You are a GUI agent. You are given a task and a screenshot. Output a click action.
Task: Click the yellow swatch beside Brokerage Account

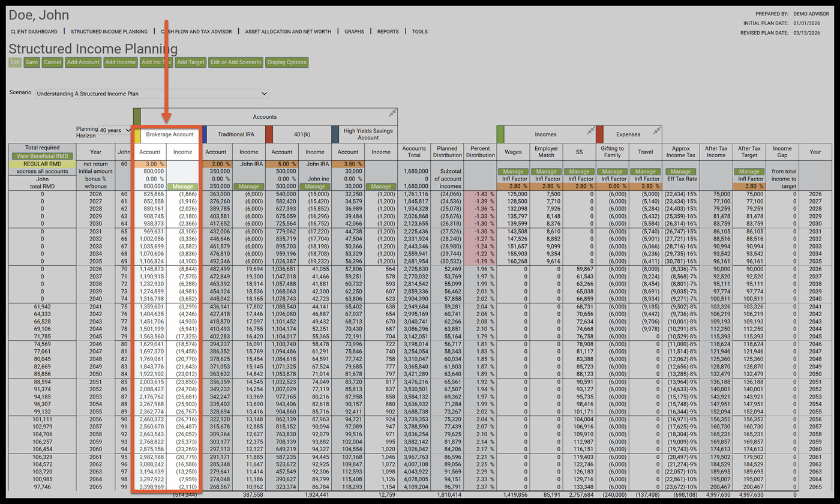coord(136,134)
